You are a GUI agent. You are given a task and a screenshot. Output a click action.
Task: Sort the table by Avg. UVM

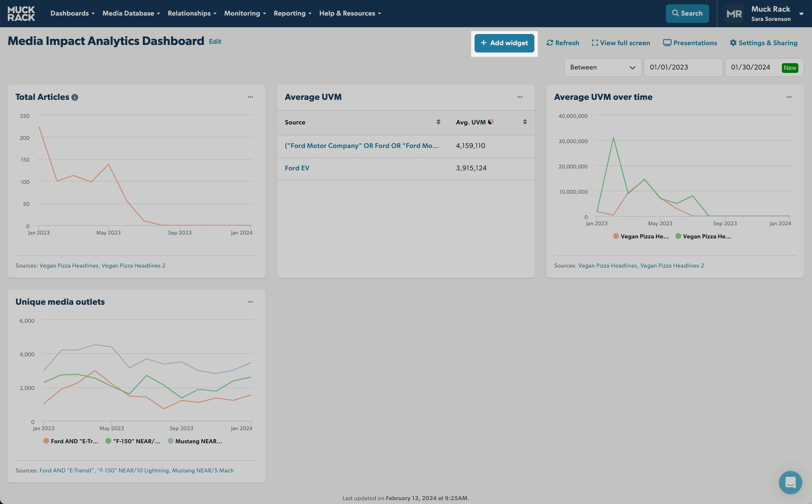pos(525,122)
